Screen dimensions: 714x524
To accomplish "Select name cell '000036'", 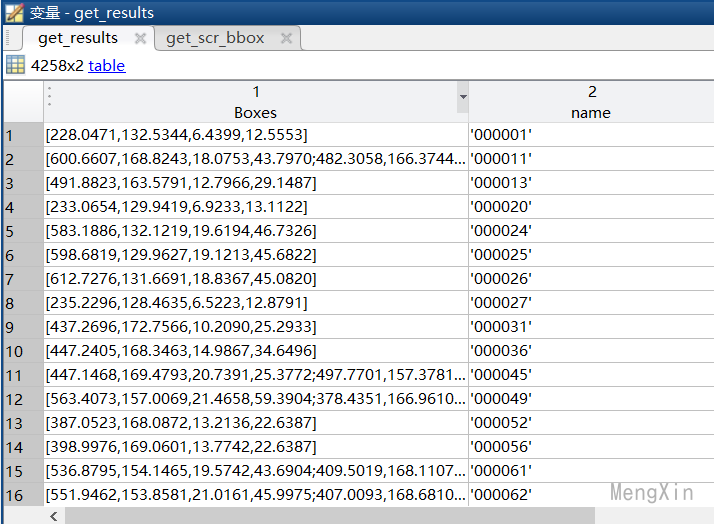I will [x=592, y=351].
